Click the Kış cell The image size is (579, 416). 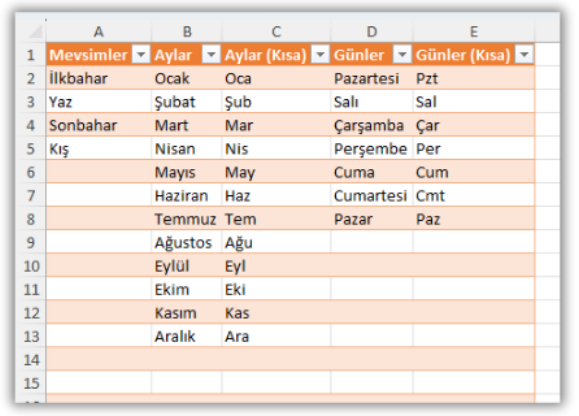coord(99,149)
